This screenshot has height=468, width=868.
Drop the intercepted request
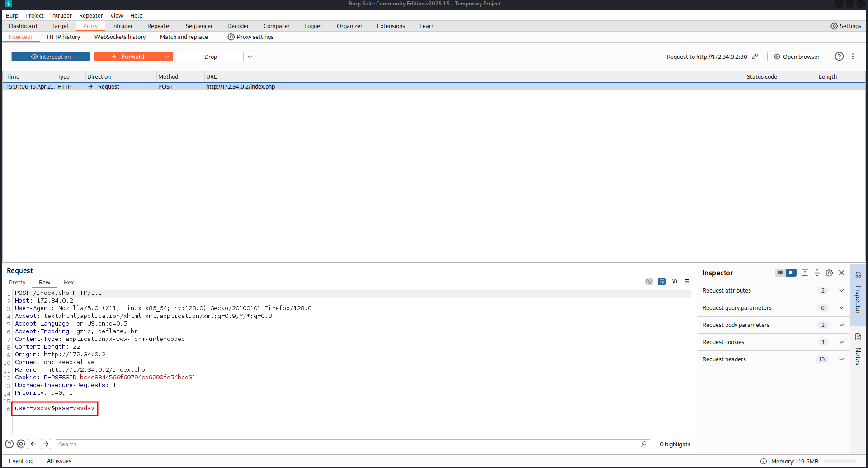coord(211,57)
